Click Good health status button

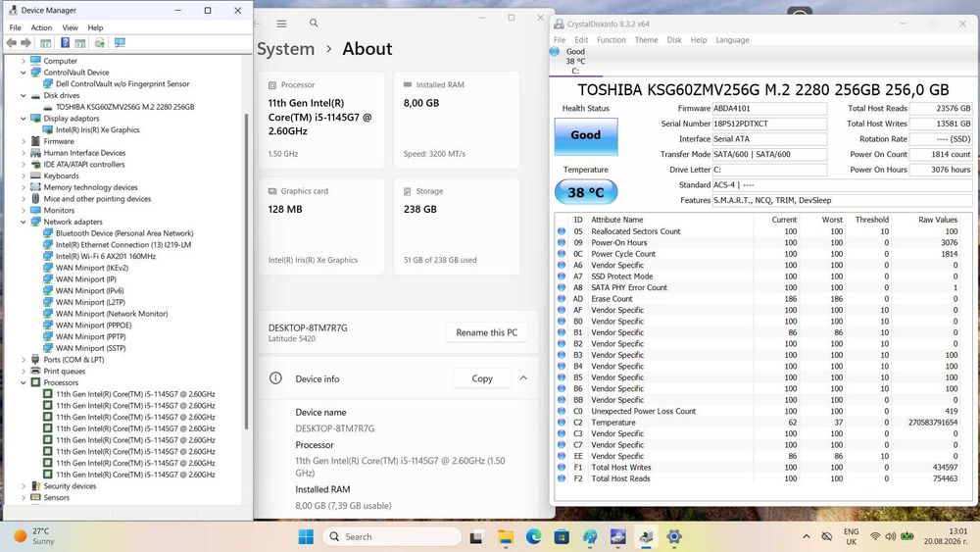(x=586, y=135)
